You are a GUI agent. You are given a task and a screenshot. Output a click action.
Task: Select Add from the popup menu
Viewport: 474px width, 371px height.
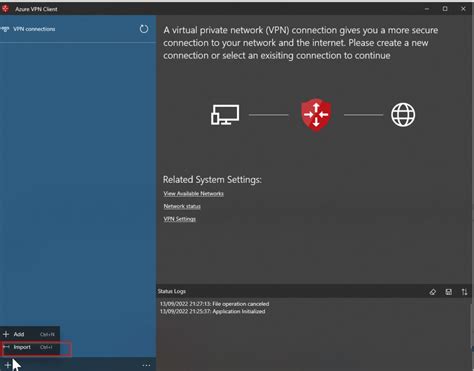[30, 334]
